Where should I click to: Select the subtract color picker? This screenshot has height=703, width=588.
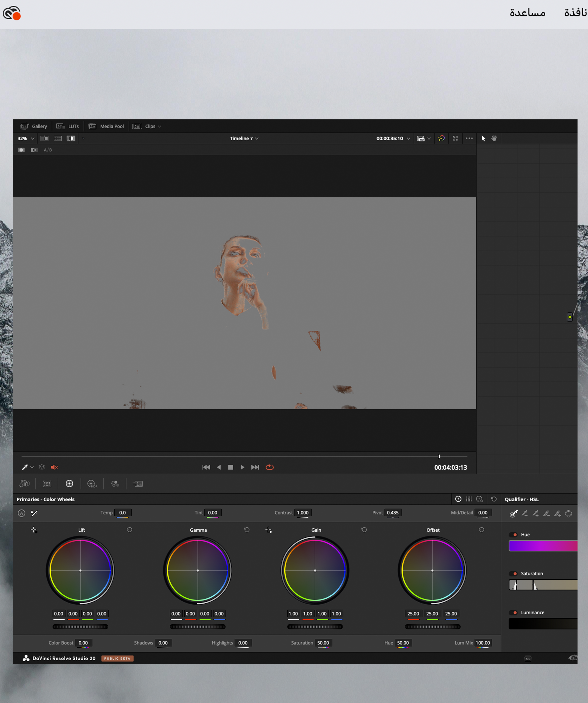coord(525,513)
